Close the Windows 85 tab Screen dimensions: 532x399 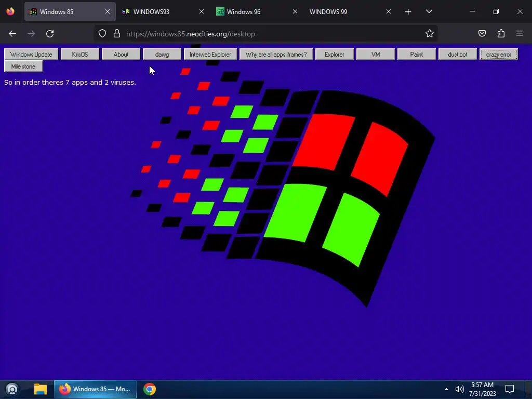(x=107, y=11)
